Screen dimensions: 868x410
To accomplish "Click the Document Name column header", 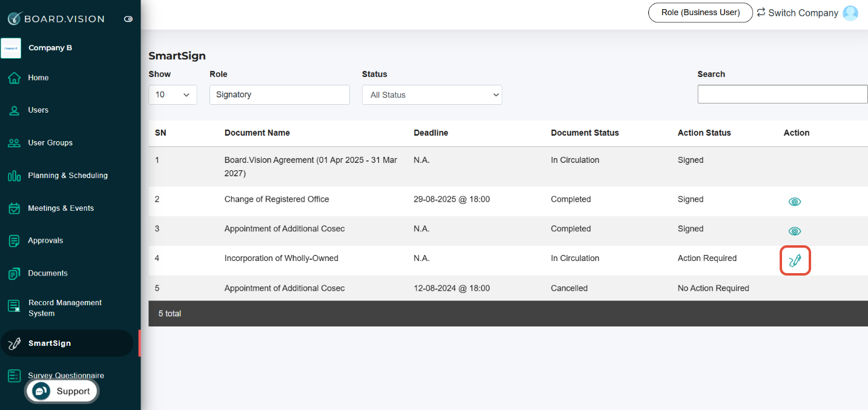I will click(257, 133).
